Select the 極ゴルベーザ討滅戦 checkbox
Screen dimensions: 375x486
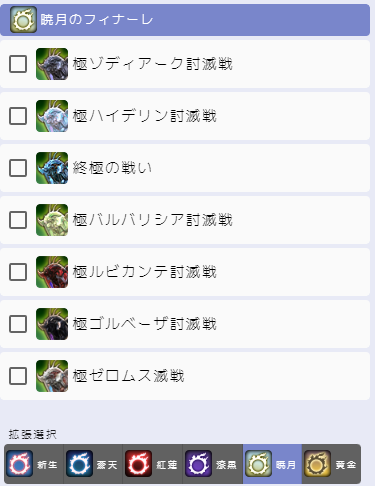click(x=18, y=324)
